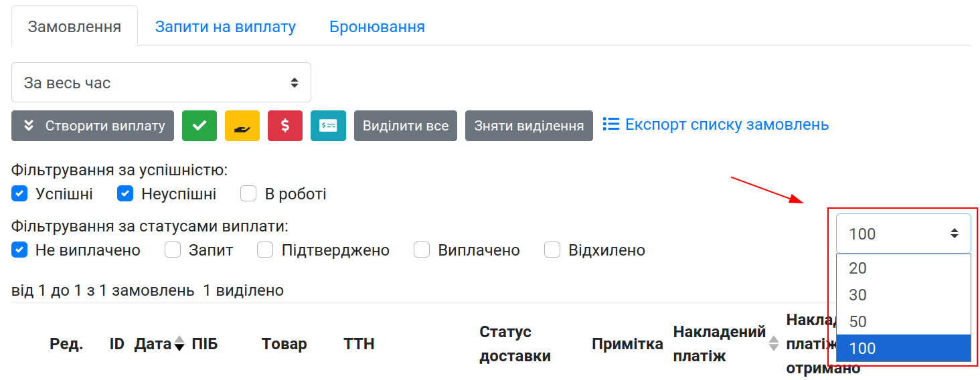This screenshot has height=380, width=980.
Task: Click the teal payment card button
Action: [x=328, y=126]
